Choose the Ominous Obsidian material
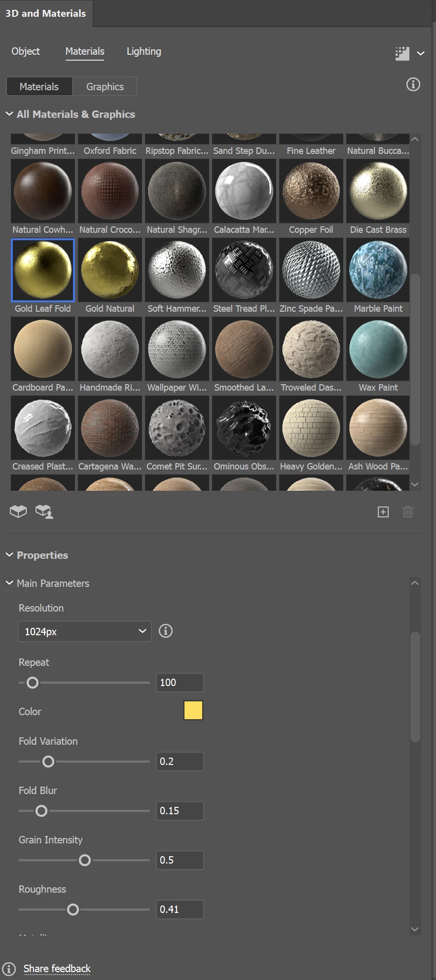Image resolution: width=436 pixels, height=980 pixels. (244, 428)
